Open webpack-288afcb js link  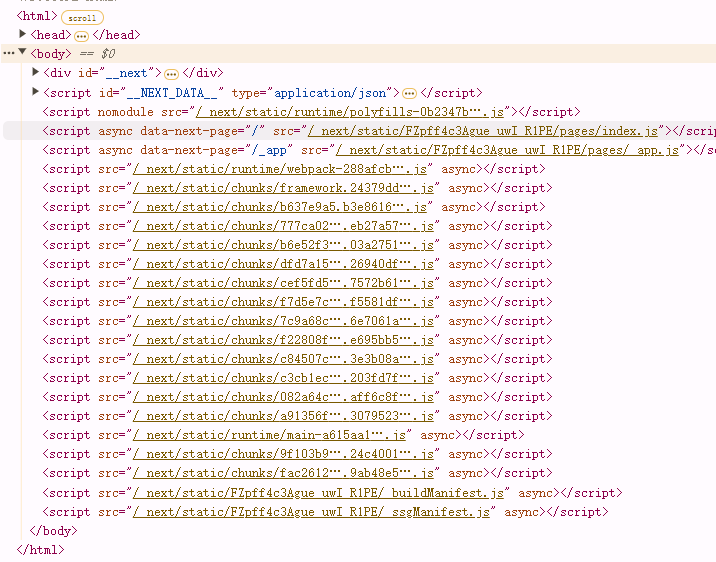tap(279, 169)
